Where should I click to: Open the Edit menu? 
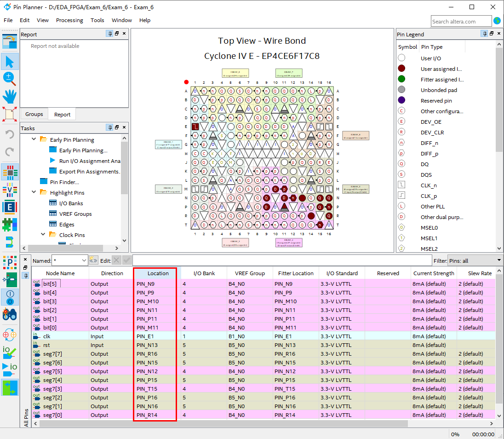coord(24,20)
